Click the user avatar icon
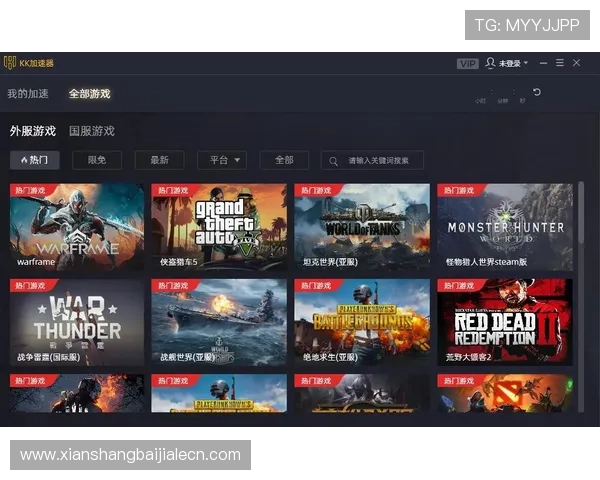 click(490, 63)
